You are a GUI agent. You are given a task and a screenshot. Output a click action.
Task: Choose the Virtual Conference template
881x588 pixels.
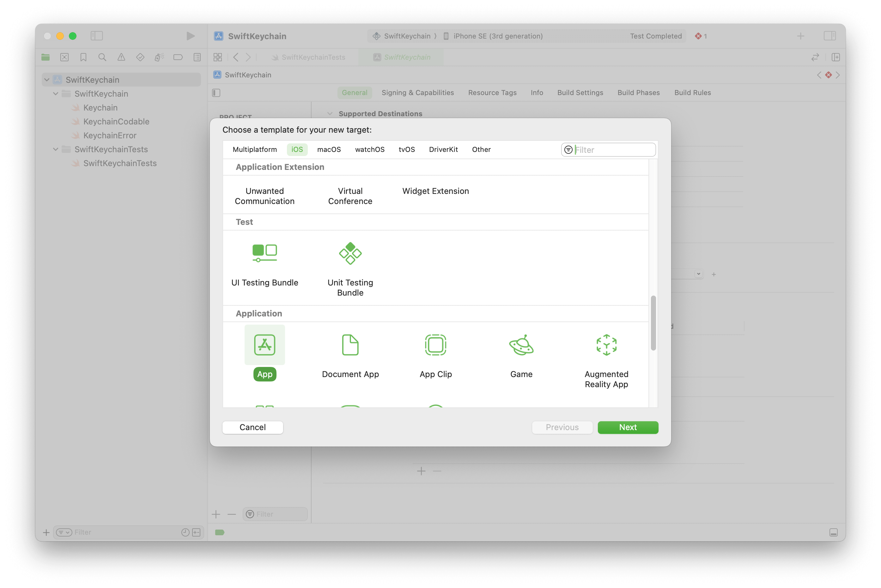350,196
